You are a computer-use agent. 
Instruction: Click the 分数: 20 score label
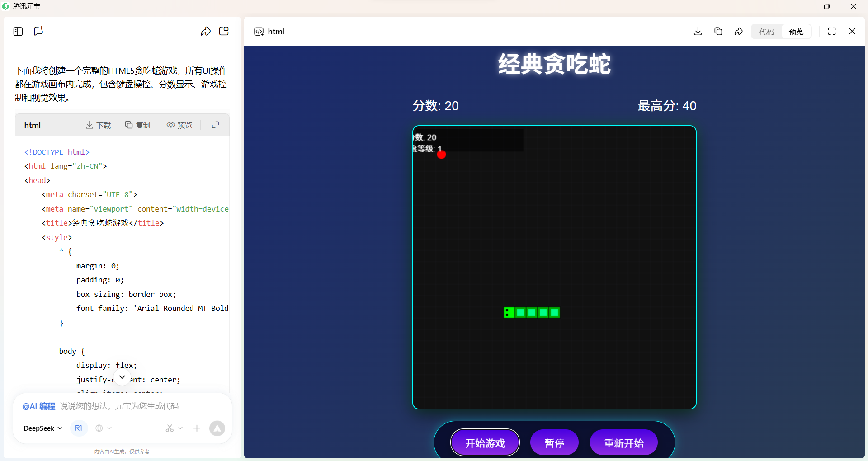point(435,106)
